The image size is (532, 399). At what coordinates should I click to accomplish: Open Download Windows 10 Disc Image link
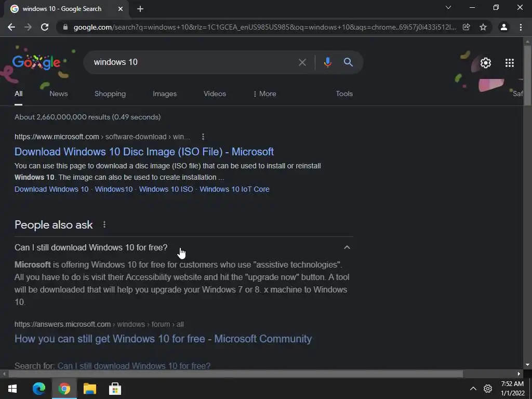tap(144, 152)
